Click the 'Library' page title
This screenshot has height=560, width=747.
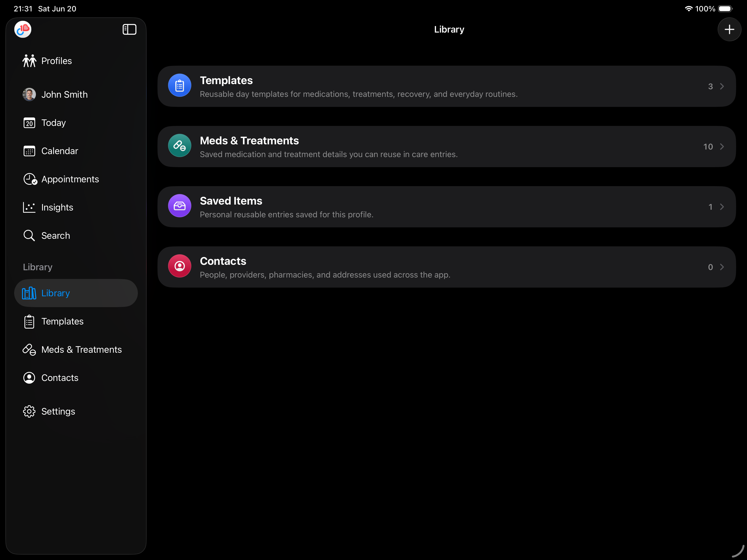[449, 29]
